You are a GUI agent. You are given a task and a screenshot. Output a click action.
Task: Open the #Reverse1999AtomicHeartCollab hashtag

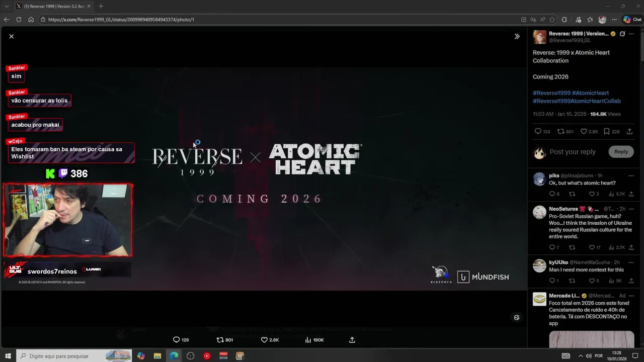(577, 101)
